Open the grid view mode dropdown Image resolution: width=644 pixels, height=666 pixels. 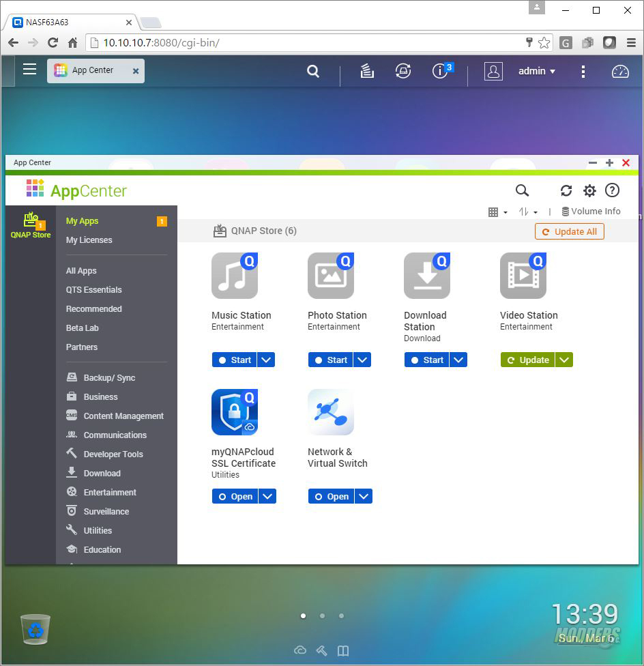point(497,212)
